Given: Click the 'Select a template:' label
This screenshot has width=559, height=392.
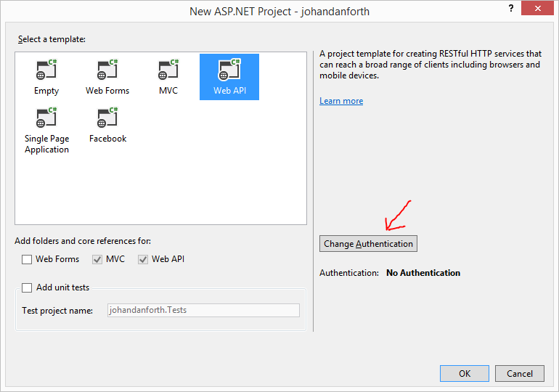Looking at the screenshot, I should (x=52, y=39).
